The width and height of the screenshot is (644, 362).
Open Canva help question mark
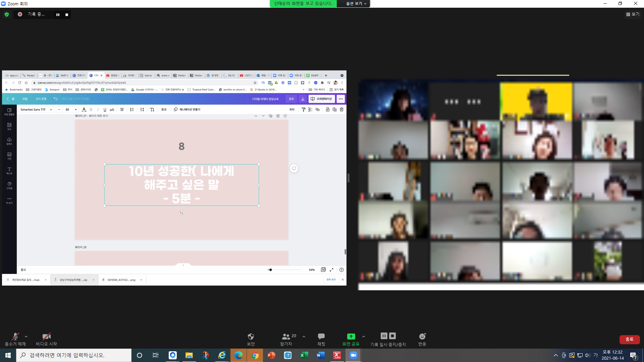341,270
